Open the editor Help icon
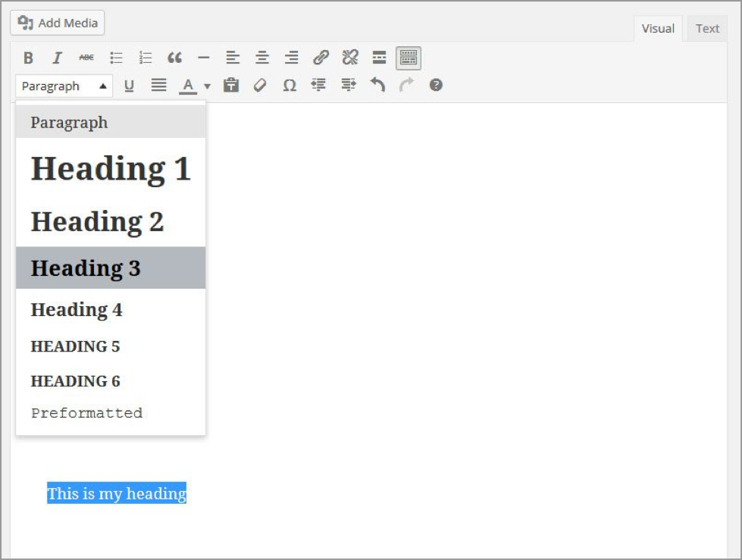Screen dimensions: 742x560 [436, 85]
